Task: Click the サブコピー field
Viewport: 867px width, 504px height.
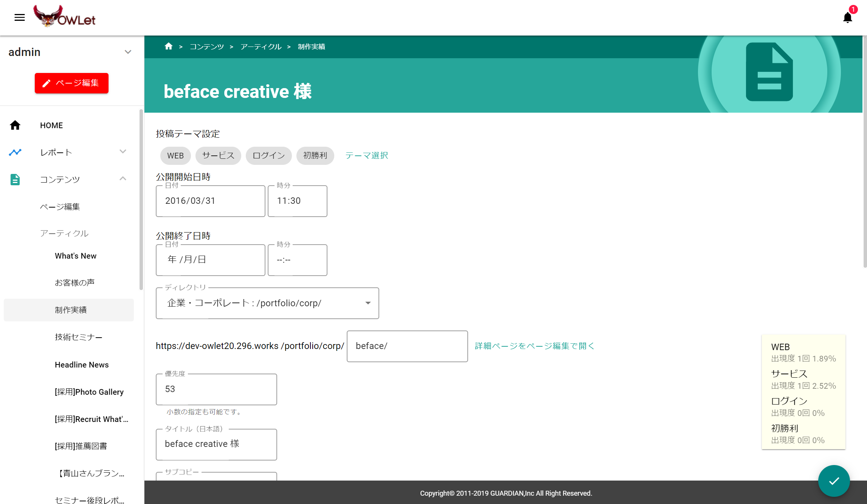Action: 216,476
